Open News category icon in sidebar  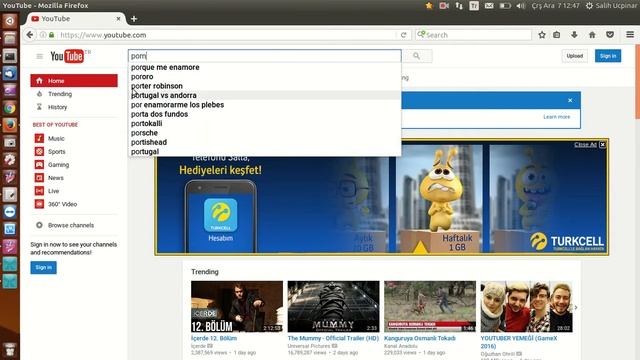point(39,178)
